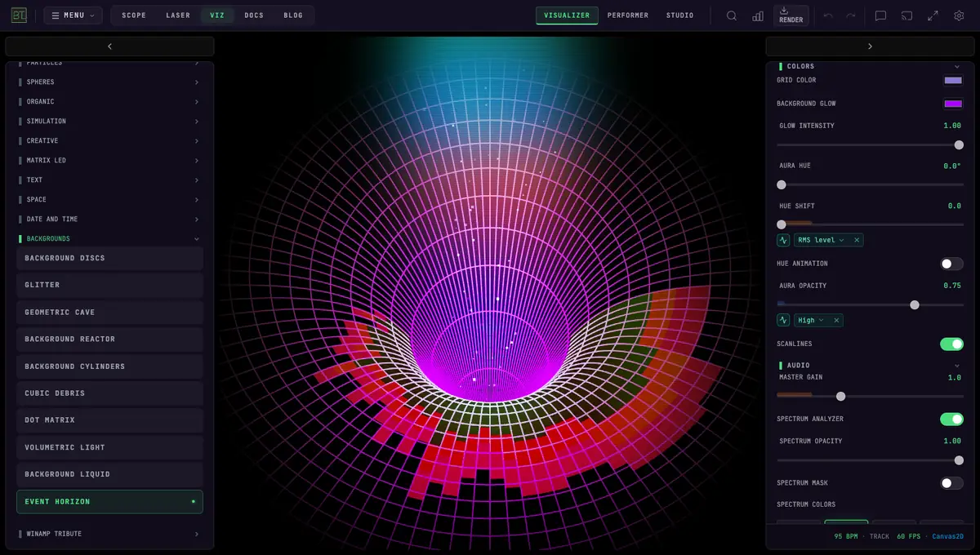Select the Glitter preset
This screenshot has height=555, width=980.
tap(109, 285)
